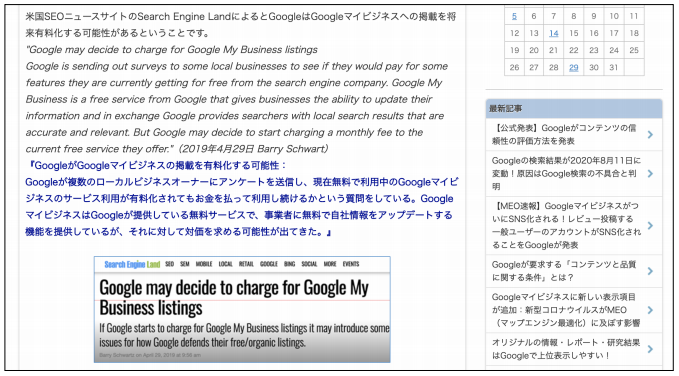
Task: Click SEM menu item in embedded image
Action: (184, 264)
